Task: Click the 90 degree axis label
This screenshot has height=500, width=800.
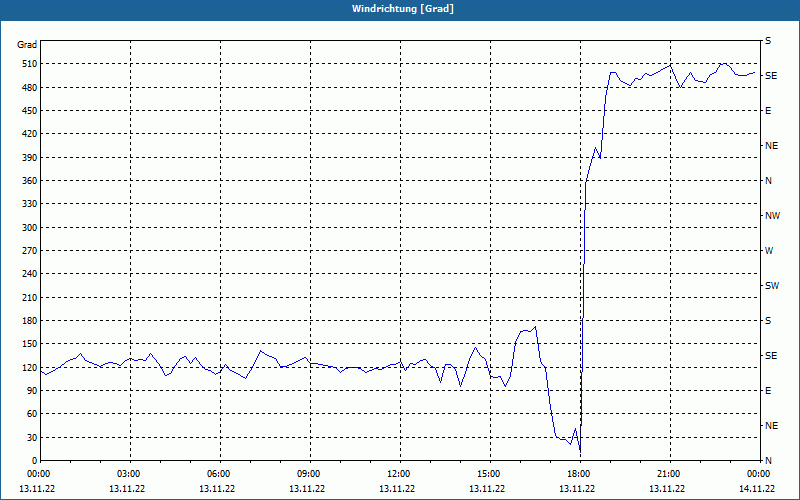Action: (32, 391)
